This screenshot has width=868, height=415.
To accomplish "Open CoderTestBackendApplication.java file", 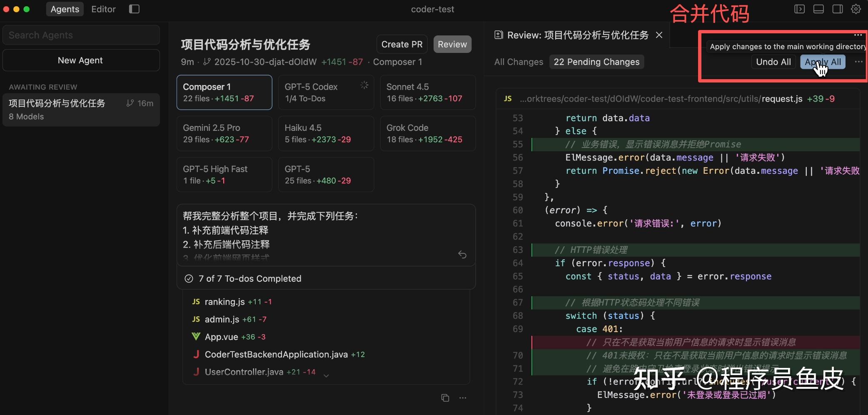I will pos(276,354).
